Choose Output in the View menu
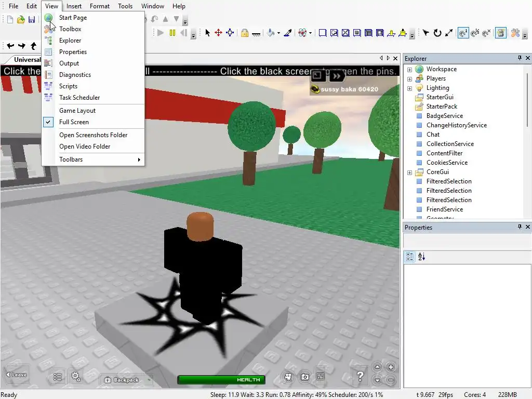The width and height of the screenshot is (532, 399). 94,63
